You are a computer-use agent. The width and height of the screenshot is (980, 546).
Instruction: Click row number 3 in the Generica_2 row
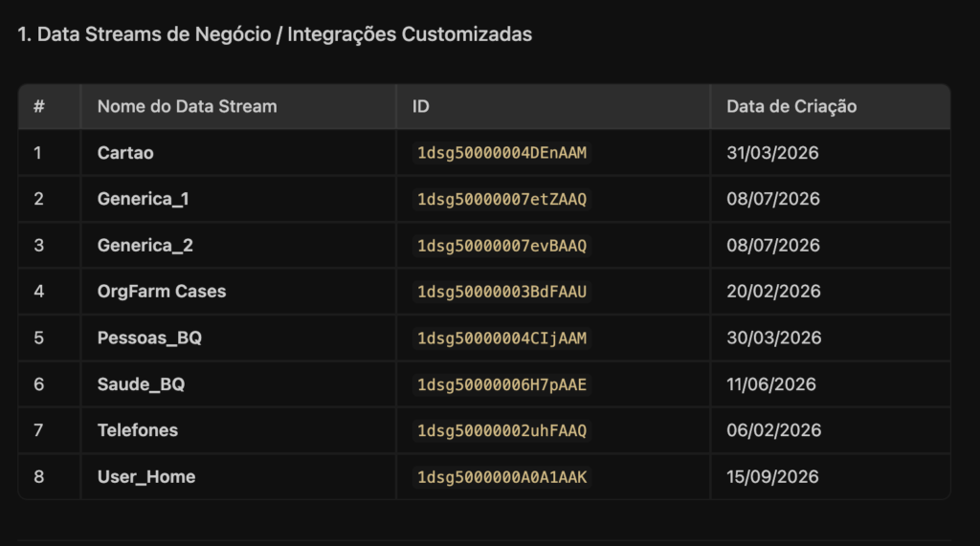click(x=38, y=246)
